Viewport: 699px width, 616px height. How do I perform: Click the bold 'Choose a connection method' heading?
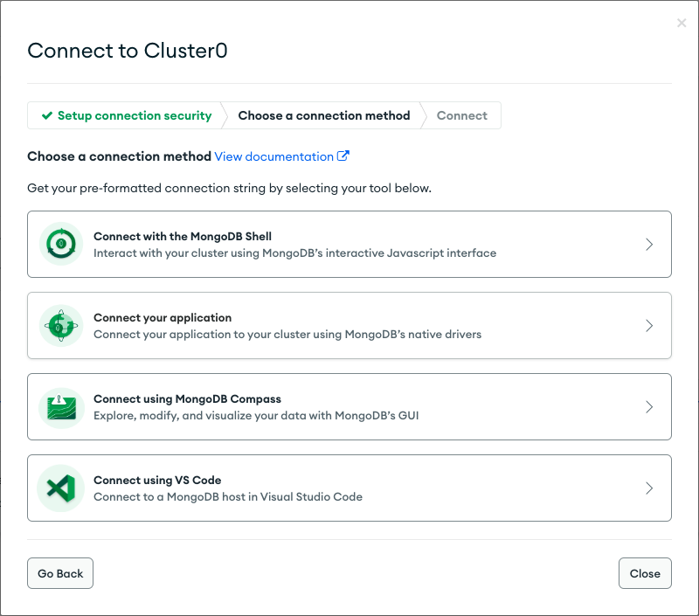pos(119,156)
